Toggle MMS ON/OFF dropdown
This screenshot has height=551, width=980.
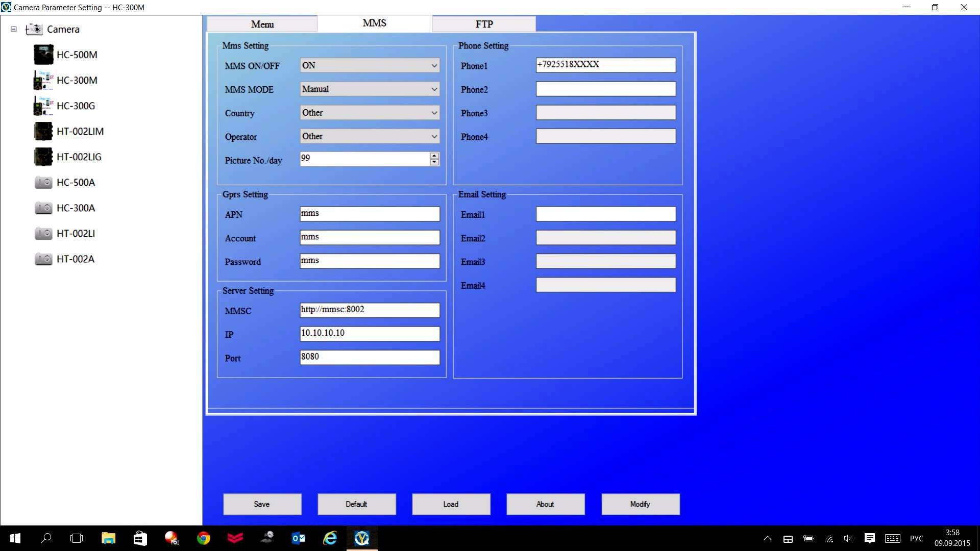[x=370, y=65]
